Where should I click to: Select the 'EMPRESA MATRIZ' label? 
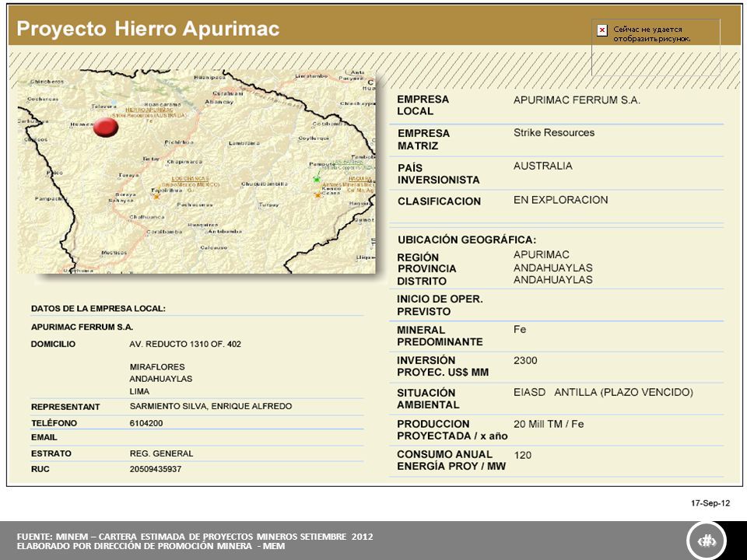coord(423,139)
